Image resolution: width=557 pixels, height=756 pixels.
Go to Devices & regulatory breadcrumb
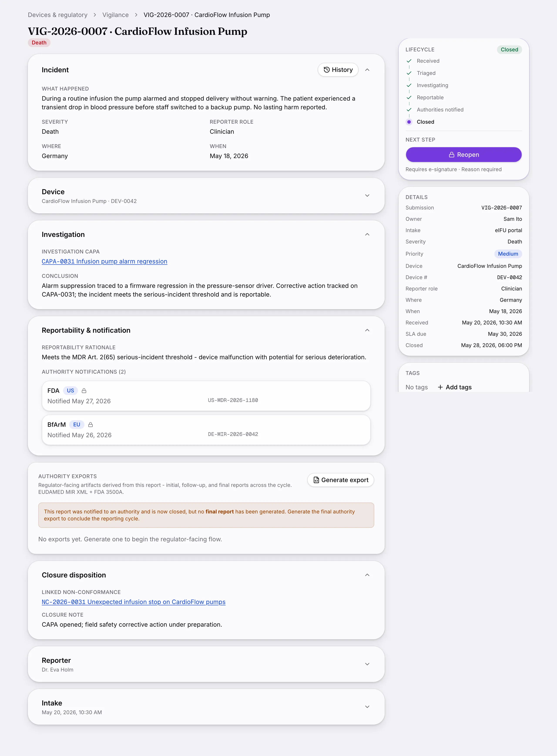tap(58, 15)
